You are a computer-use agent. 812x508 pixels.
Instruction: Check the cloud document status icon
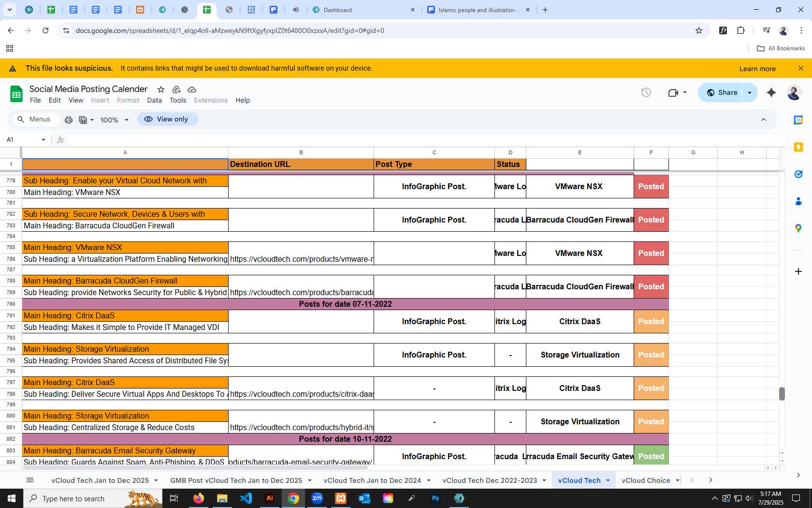coord(192,90)
